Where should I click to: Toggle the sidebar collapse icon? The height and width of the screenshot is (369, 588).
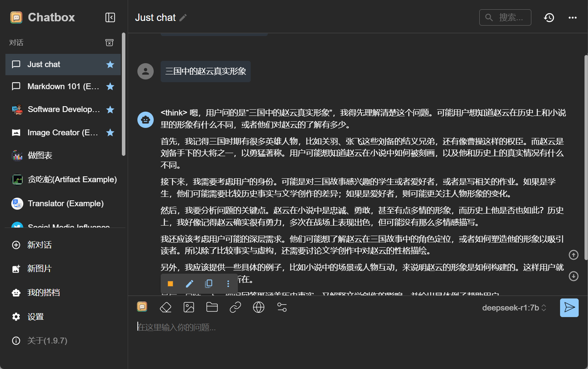pyautogui.click(x=110, y=17)
